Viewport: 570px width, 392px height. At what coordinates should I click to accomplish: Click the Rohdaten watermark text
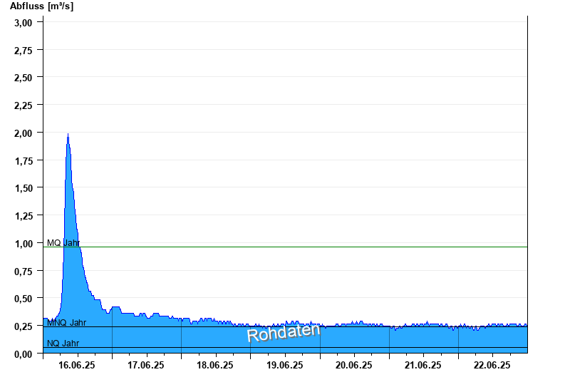[x=284, y=333]
